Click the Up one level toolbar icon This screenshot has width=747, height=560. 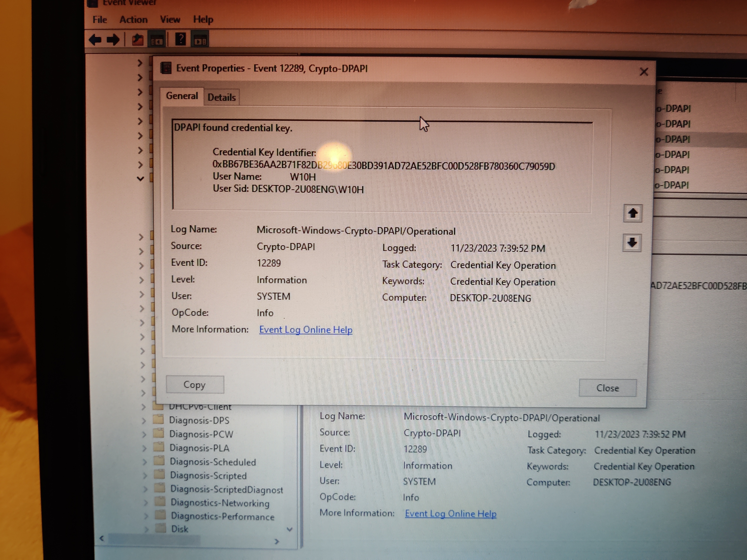click(137, 40)
